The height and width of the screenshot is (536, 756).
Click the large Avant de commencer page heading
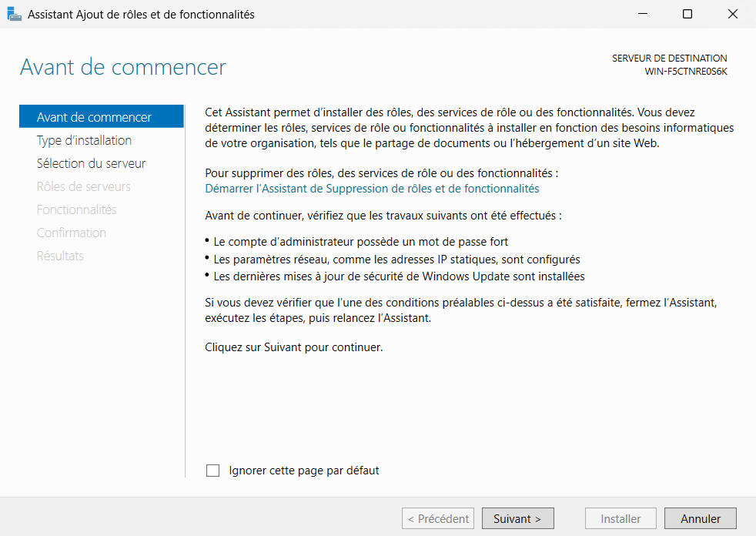122,67
